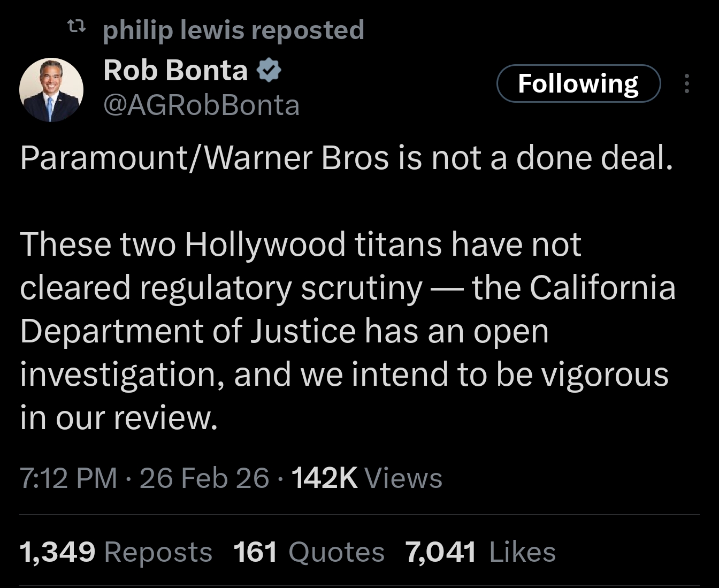Open the @AGRobBonta handle

pyautogui.click(x=201, y=105)
